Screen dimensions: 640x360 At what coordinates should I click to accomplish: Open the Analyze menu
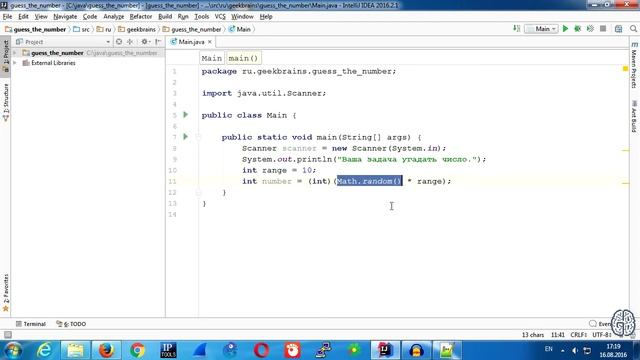tap(113, 16)
